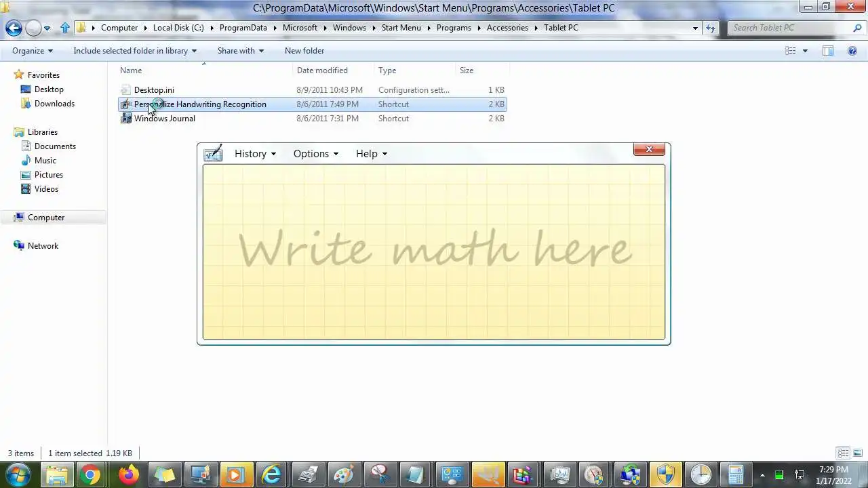Image resolution: width=868 pixels, height=488 pixels.
Task: Launch Google Chrome from the taskbar
Action: pos(90,474)
